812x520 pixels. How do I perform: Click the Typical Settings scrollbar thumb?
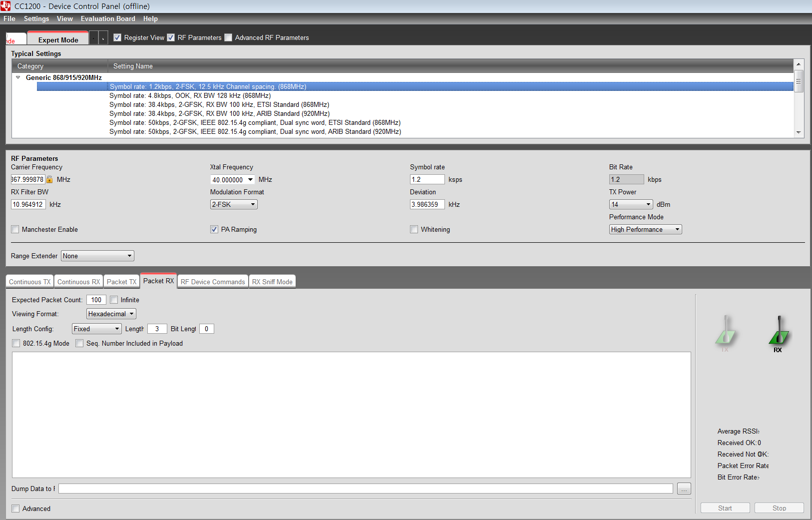click(799, 81)
